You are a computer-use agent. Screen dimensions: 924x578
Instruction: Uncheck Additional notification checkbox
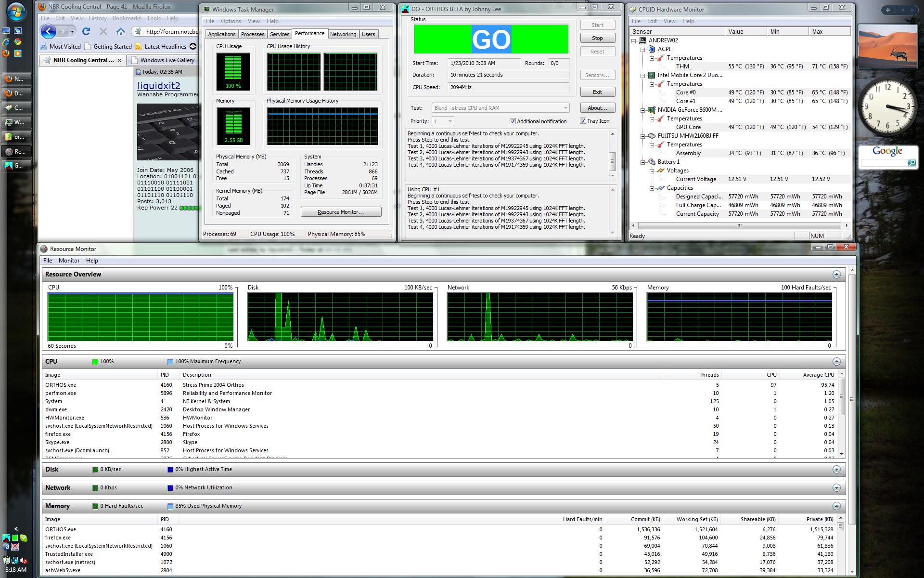pos(513,121)
